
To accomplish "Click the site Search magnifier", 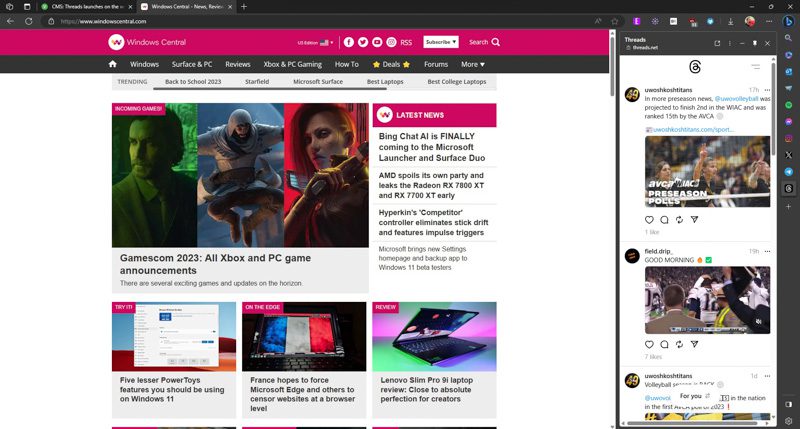I will pyautogui.click(x=495, y=42).
